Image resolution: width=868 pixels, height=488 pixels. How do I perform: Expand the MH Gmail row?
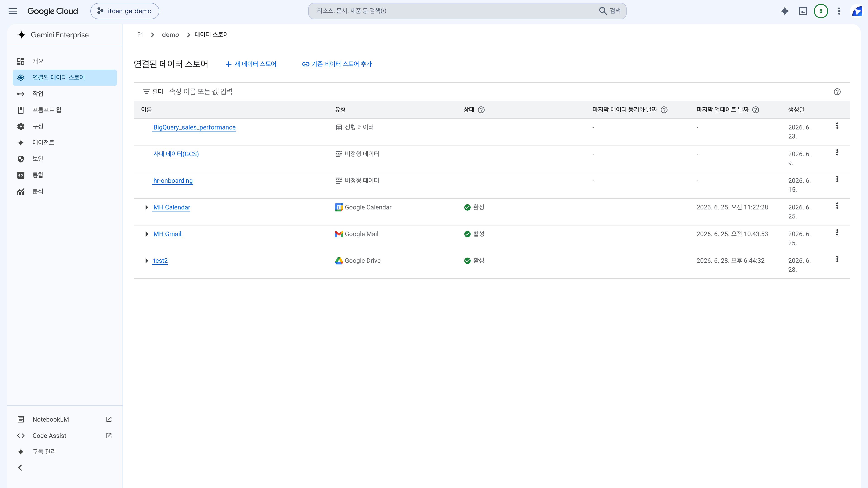[x=146, y=234]
